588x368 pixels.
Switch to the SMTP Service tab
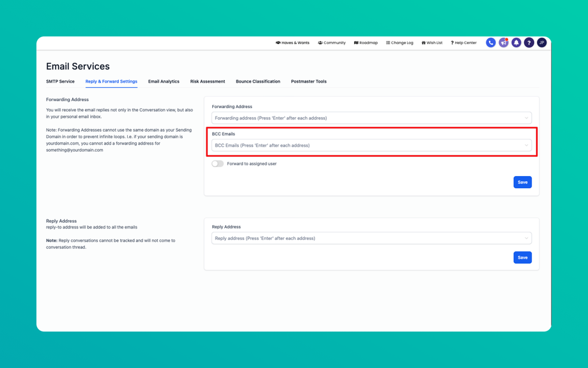coord(60,81)
